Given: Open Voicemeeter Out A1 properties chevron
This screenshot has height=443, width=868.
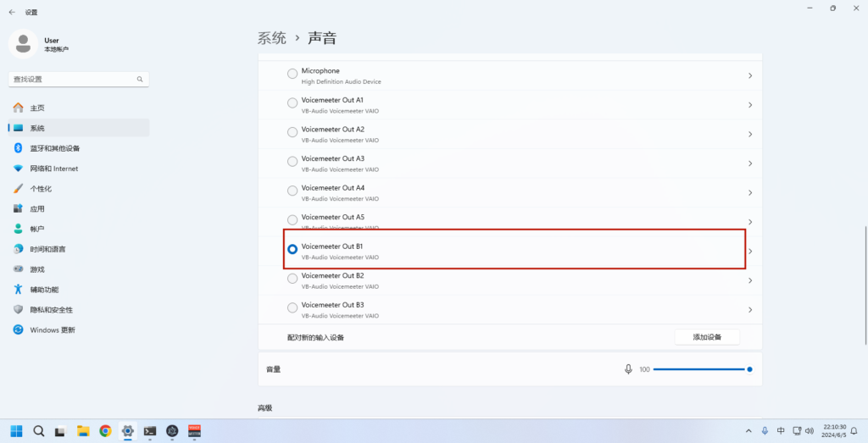Looking at the screenshot, I should 750,105.
